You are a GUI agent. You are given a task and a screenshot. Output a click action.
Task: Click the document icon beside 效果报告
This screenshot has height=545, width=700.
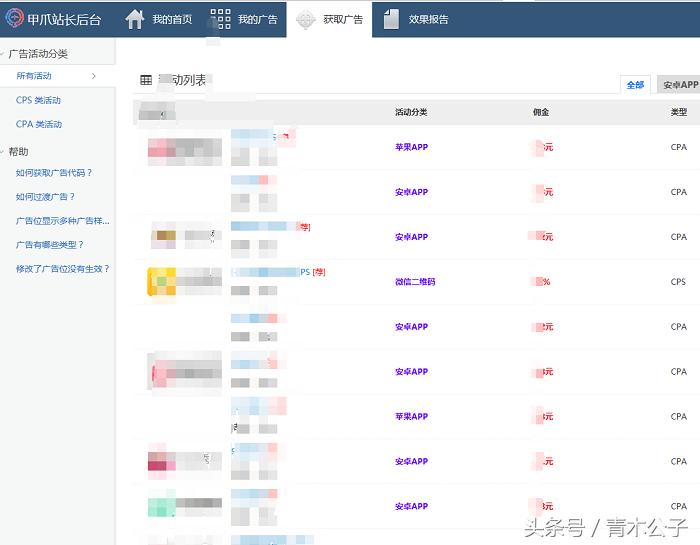point(391,19)
